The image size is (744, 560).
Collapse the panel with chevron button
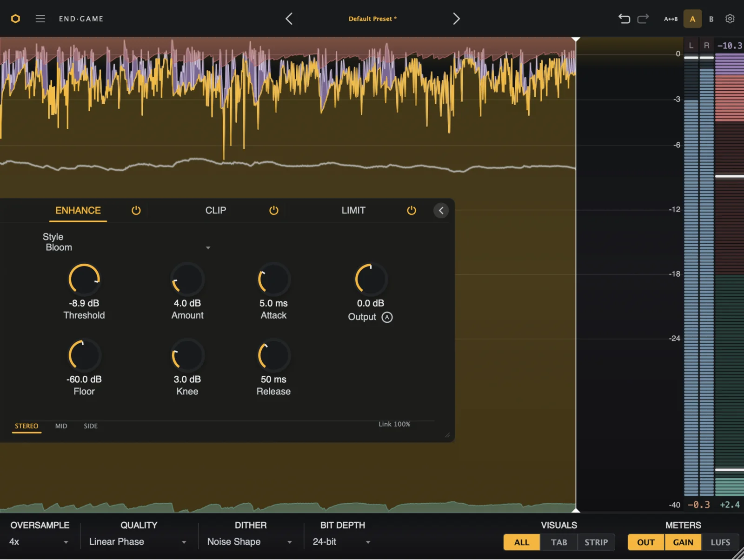(x=441, y=210)
